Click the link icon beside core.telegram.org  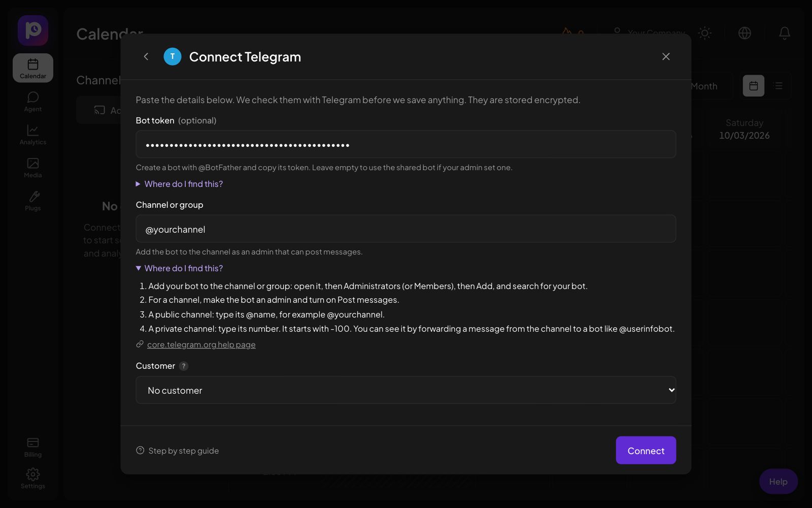pyautogui.click(x=140, y=344)
